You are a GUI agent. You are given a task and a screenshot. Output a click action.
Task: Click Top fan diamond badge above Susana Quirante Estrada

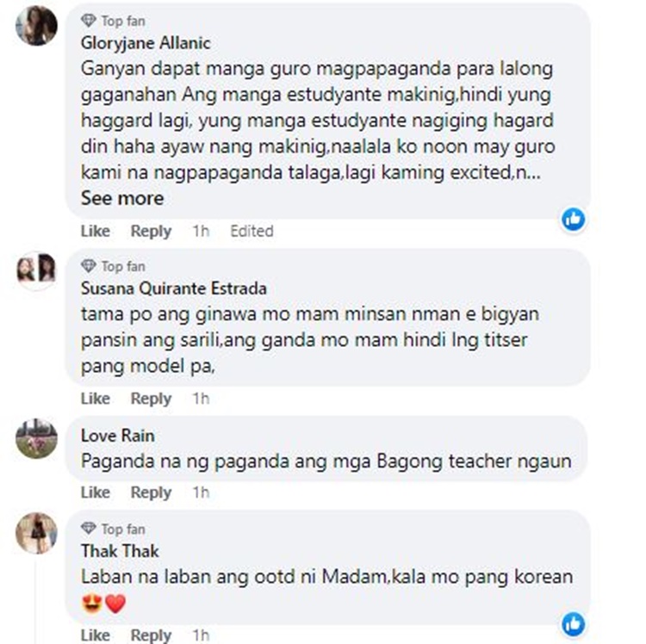click(88, 266)
